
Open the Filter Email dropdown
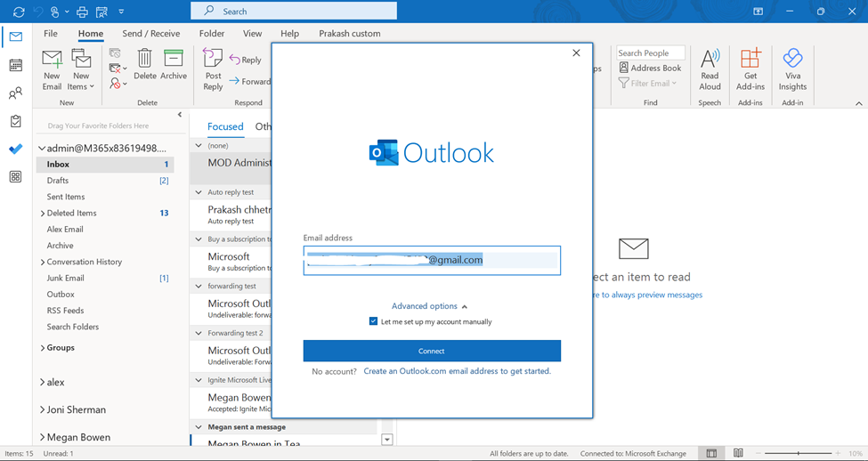tap(648, 83)
